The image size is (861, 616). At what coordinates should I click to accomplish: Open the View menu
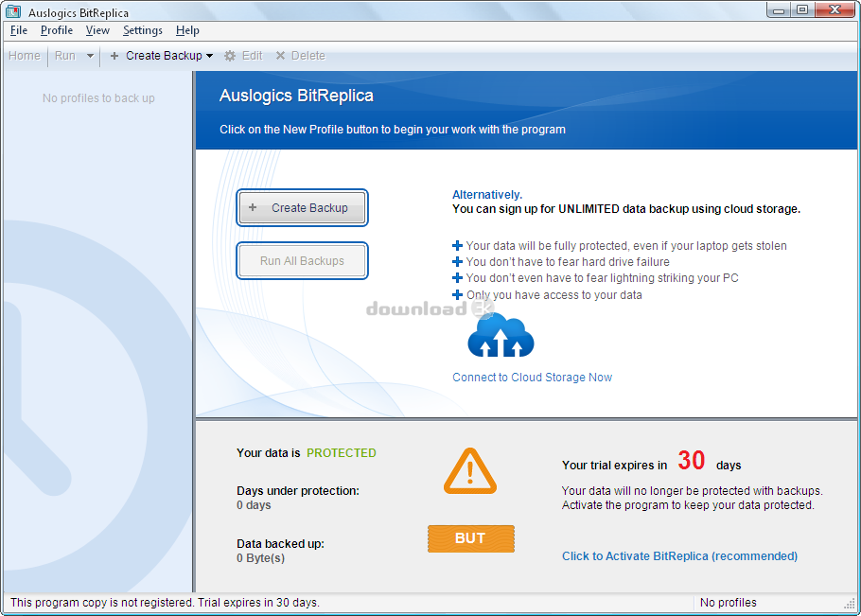pos(97,30)
